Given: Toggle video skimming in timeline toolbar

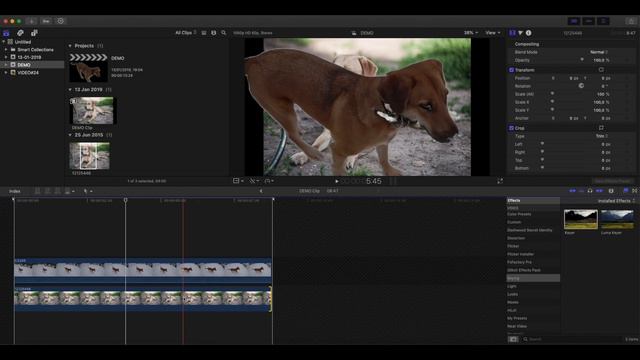Looking at the screenshot, I should pyautogui.click(x=573, y=191).
